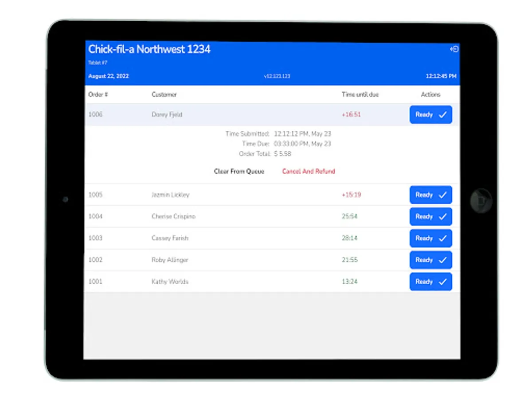
Task: Click the version number in the header
Action: [x=277, y=76]
